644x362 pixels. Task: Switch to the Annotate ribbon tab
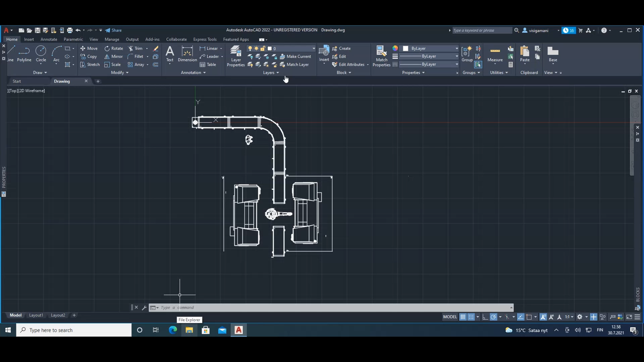pos(49,40)
